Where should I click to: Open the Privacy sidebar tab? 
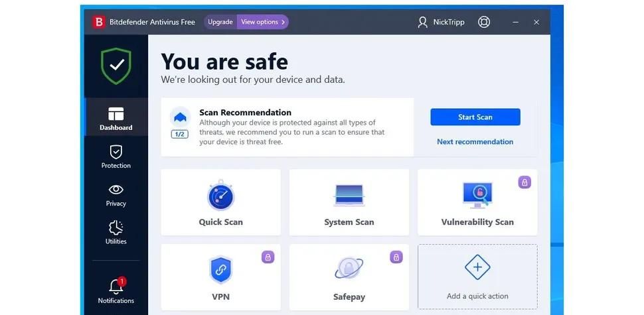click(116, 195)
